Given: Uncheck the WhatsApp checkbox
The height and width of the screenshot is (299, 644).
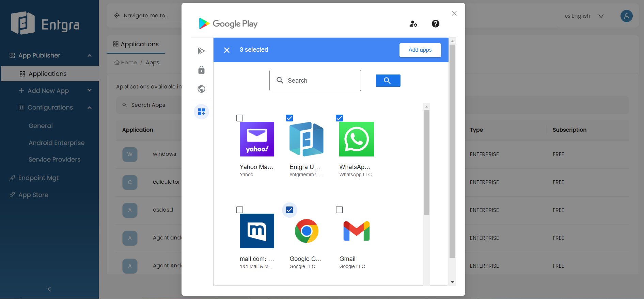Looking at the screenshot, I should 339,118.
